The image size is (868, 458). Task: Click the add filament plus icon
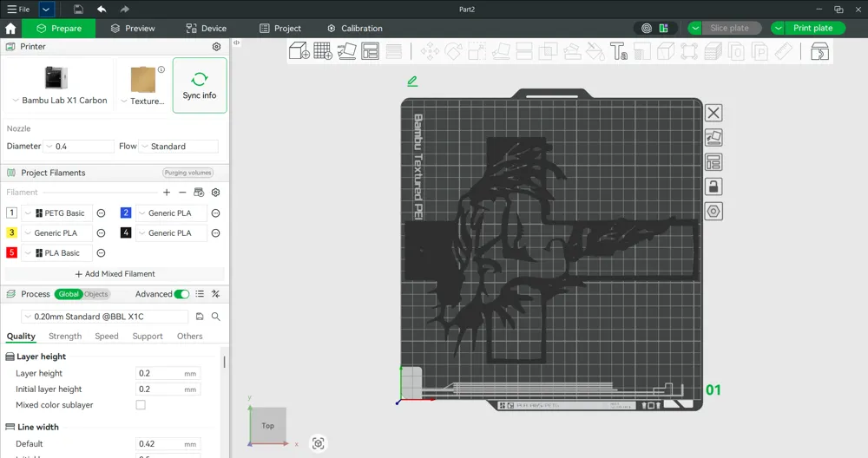(167, 192)
